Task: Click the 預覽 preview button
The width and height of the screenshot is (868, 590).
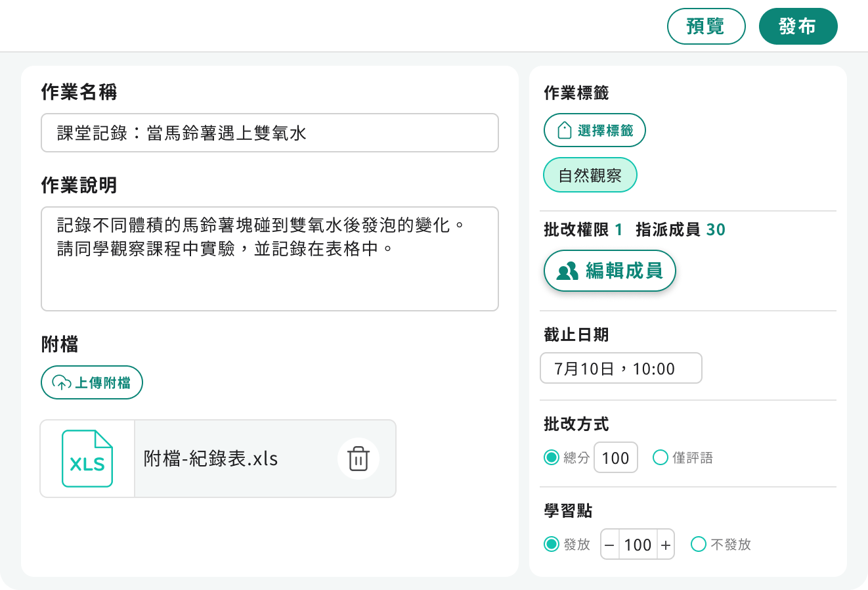Action: pos(706,26)
